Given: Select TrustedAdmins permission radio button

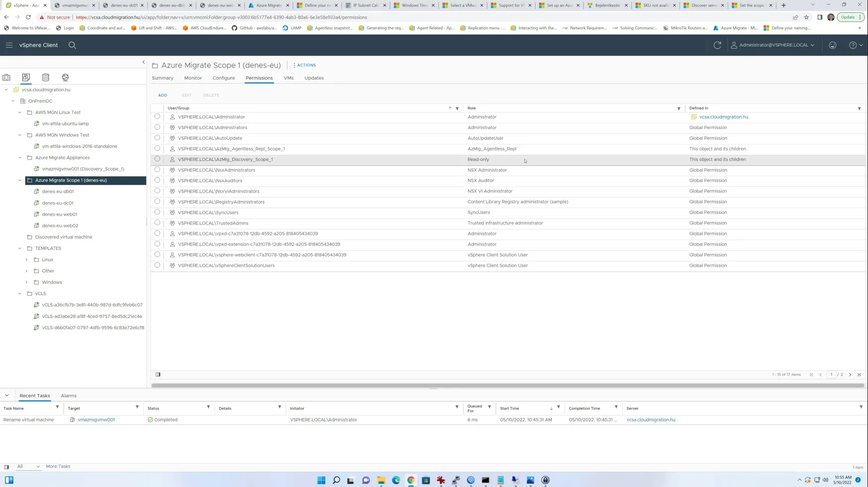Looking at the screenshot, I should tap(157, 223).
